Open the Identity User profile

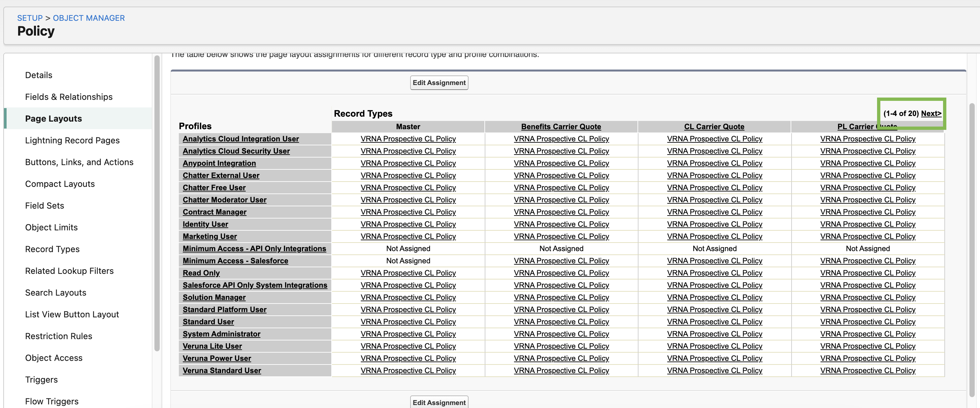tap(205, 224)
